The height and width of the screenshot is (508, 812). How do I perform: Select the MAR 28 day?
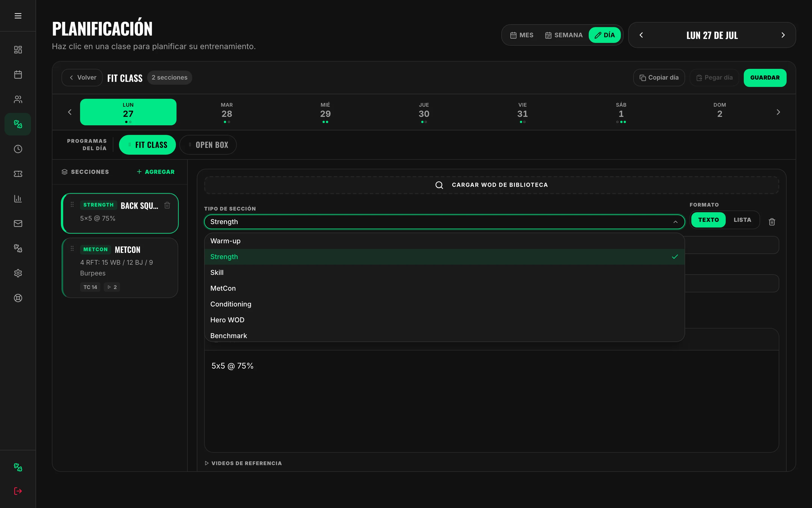point(227,112)
